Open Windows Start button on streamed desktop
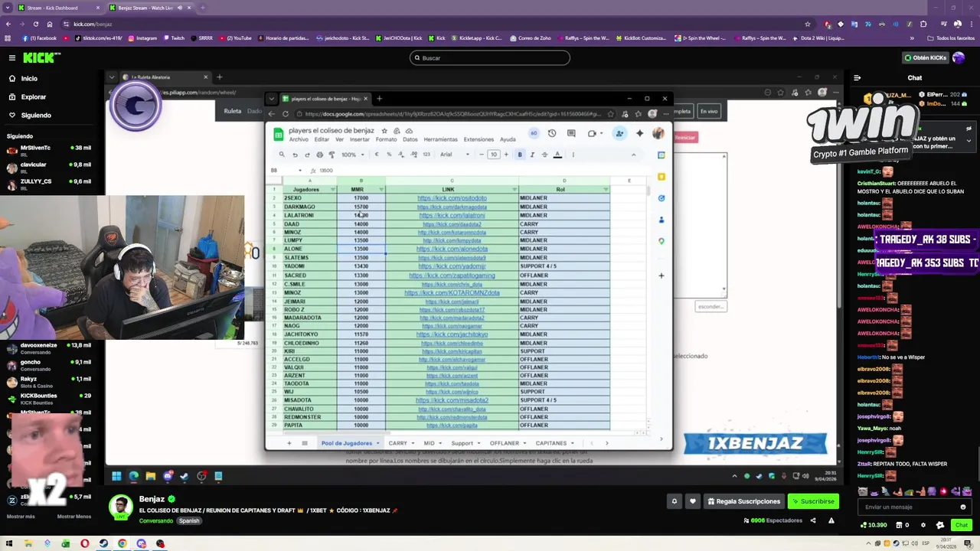The image size is (980, 551). click(116, 476)
